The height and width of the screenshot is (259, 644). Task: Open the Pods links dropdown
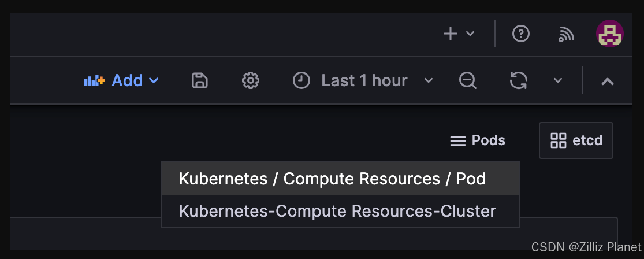click(478, 140)
